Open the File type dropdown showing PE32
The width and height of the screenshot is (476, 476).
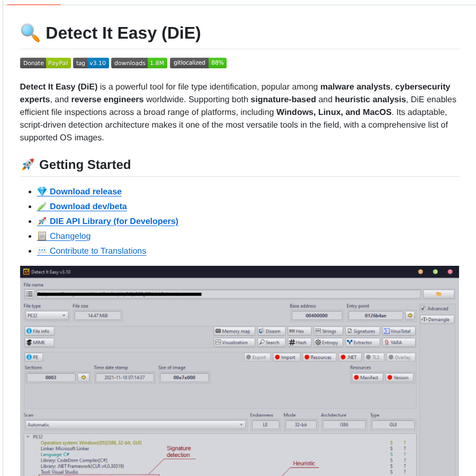click(x=46, y=315)
